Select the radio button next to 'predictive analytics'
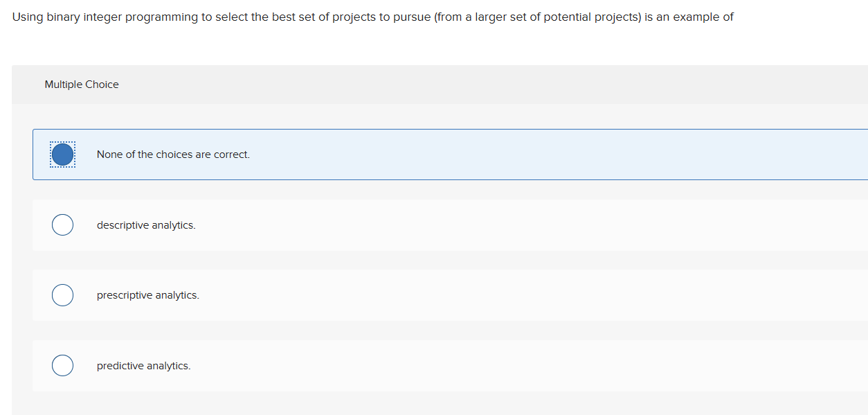 [x=62, y=365]
